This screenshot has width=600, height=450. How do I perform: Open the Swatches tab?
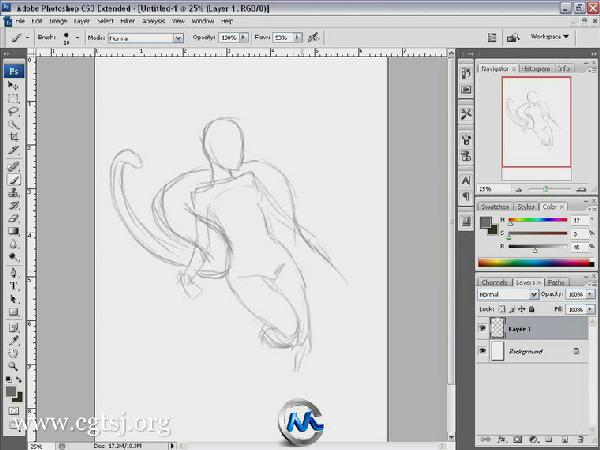coord(496,206)
